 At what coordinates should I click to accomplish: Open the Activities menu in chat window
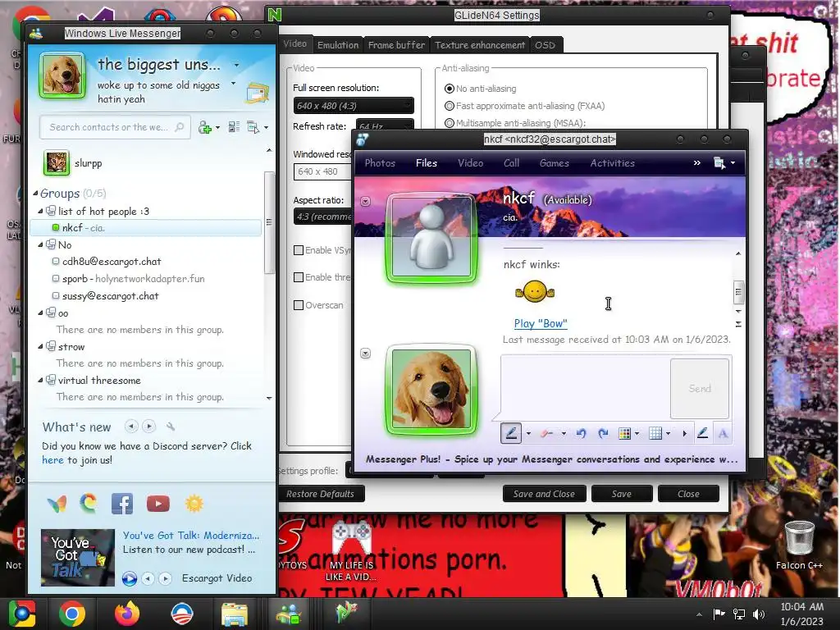612,163
